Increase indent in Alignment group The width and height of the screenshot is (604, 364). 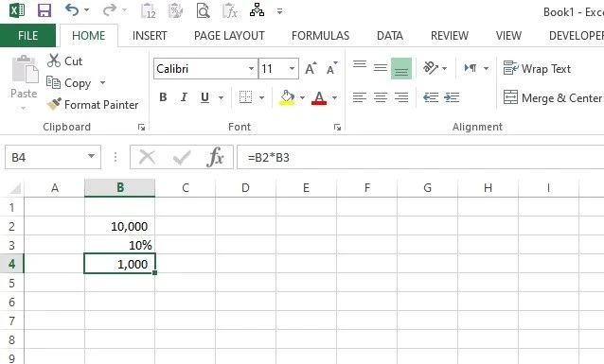tap(451, 97)
